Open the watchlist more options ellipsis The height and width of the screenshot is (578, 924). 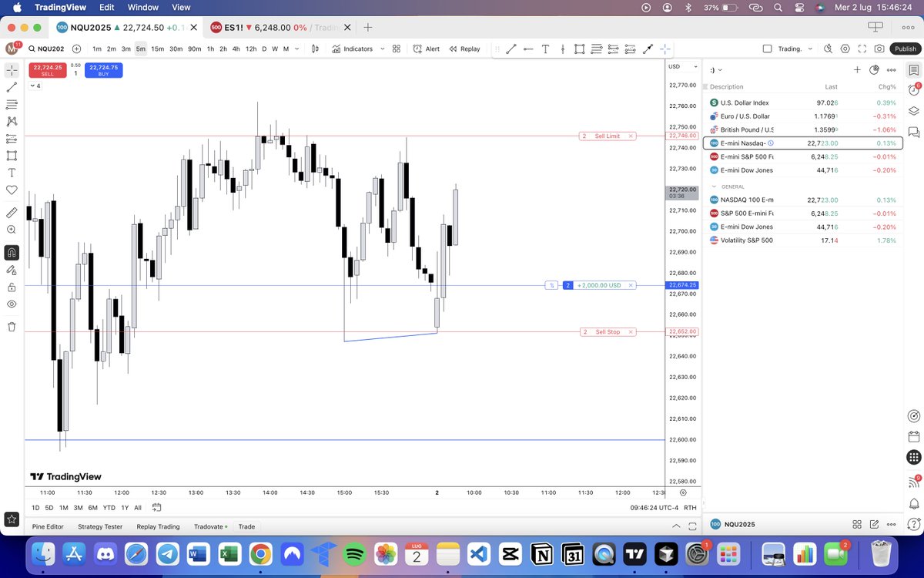[x=891, y=69]
